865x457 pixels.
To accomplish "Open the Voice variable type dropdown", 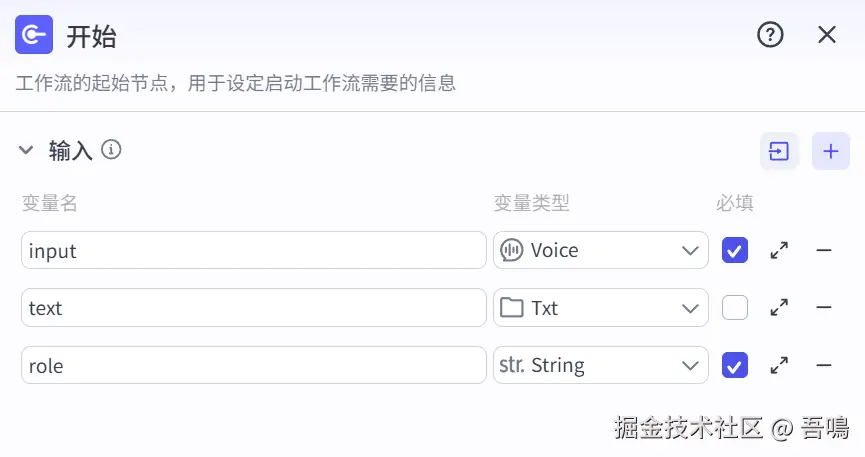I will (x=600, y=250).
